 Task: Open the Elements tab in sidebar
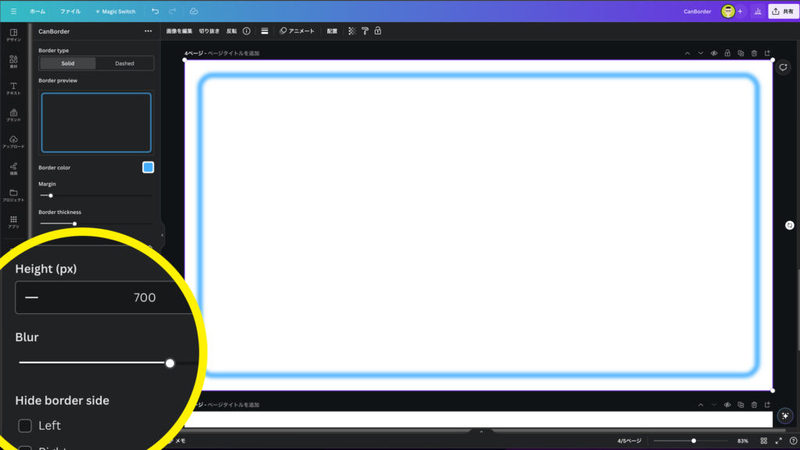click(x=14, y=62)
